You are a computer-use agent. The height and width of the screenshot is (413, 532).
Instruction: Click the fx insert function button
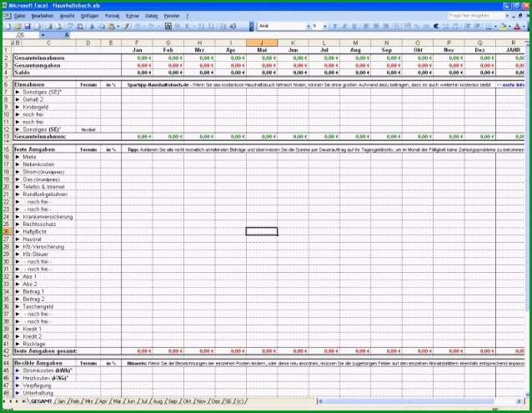67,35
